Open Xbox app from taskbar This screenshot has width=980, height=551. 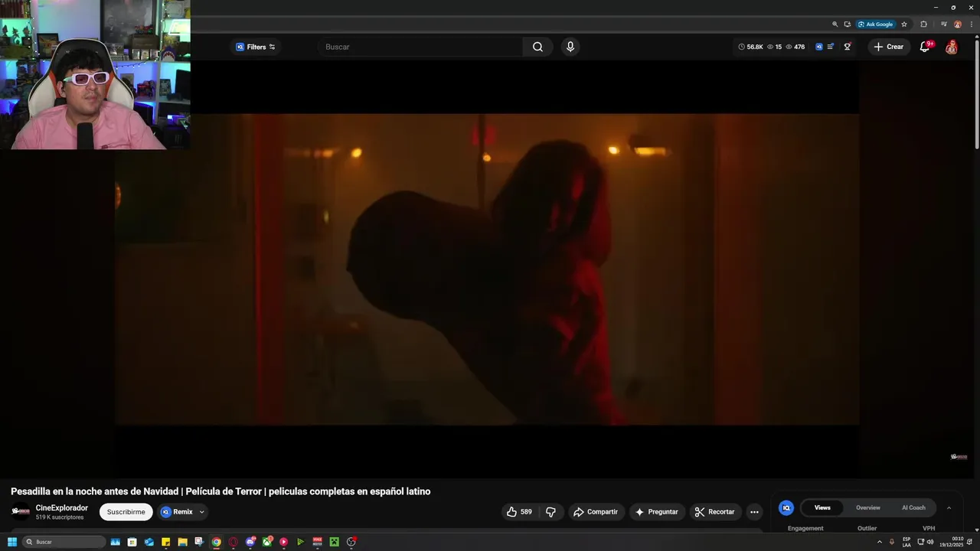pos(267,542)
